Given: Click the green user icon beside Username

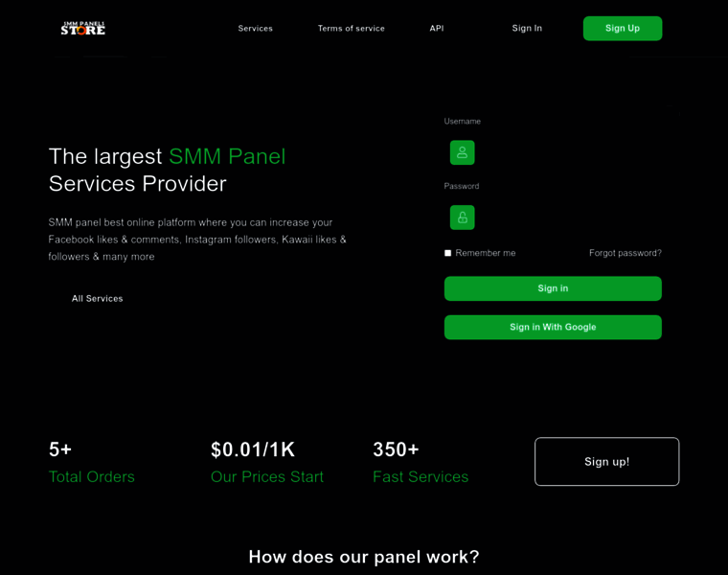Looking at the screenshot, I should 462,152.
